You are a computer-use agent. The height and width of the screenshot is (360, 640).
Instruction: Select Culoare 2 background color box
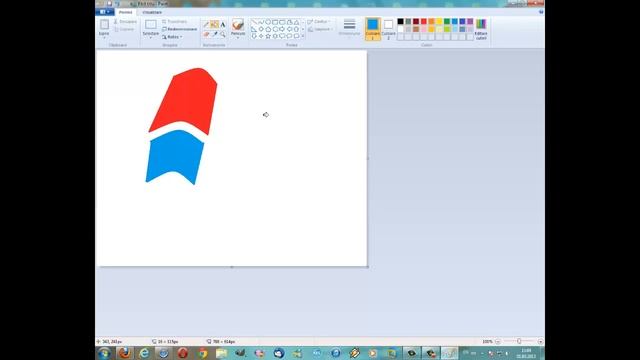(x=388, y=29)
